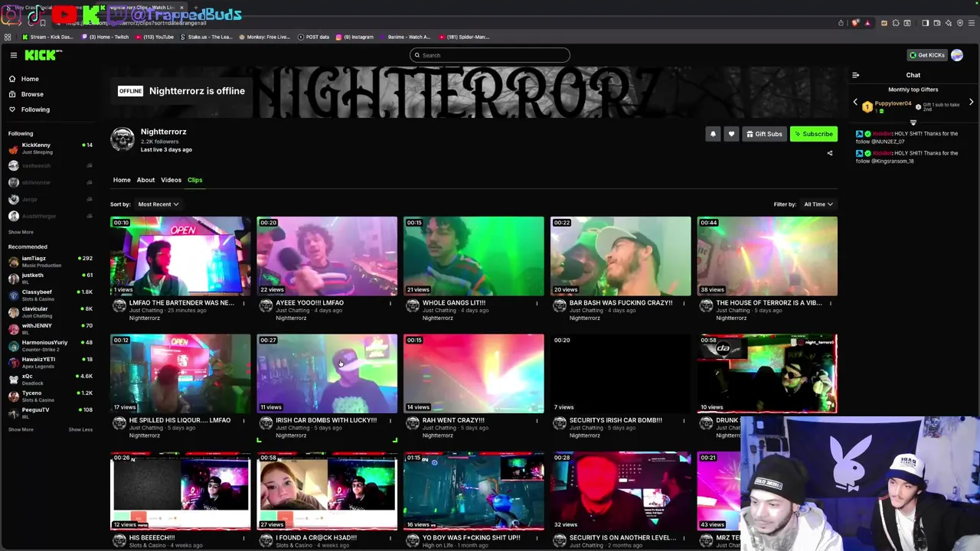980x551 pixels.
Task: Play the WHOLE GANGS LIT clip thumbnail
Action: click(474, 256)
